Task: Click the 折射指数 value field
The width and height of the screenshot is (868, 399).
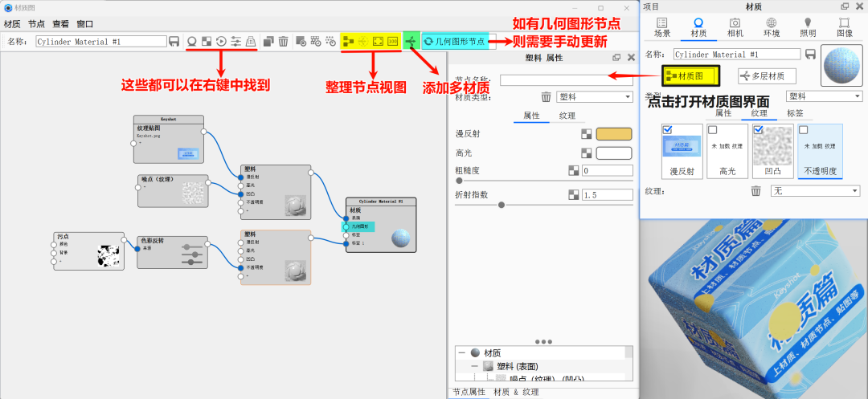Action: 608,194
